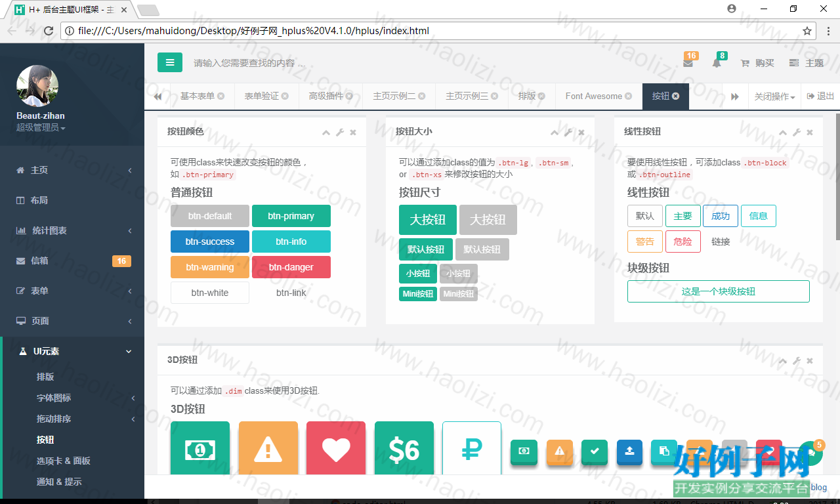Switch to the 主页示例二 tab
Viewport: 840px width, 504px height.
(399, 96)
